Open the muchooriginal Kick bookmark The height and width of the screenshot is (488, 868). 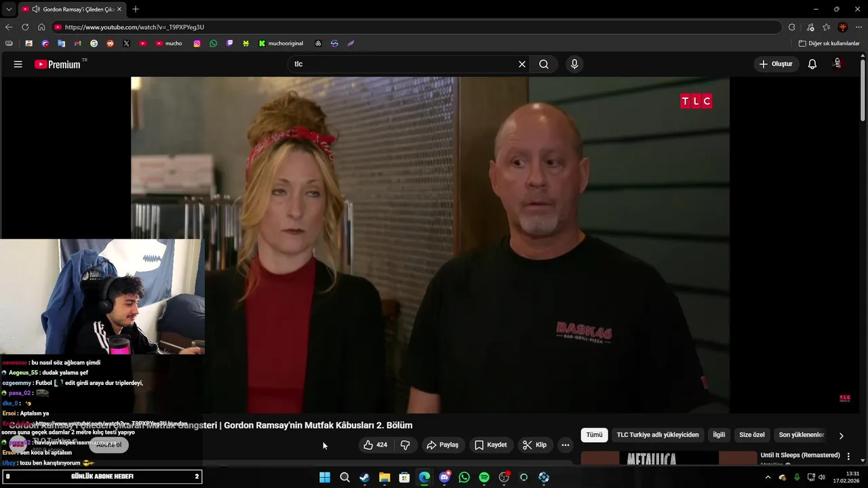pyautogui.click(x=281, y=43)
